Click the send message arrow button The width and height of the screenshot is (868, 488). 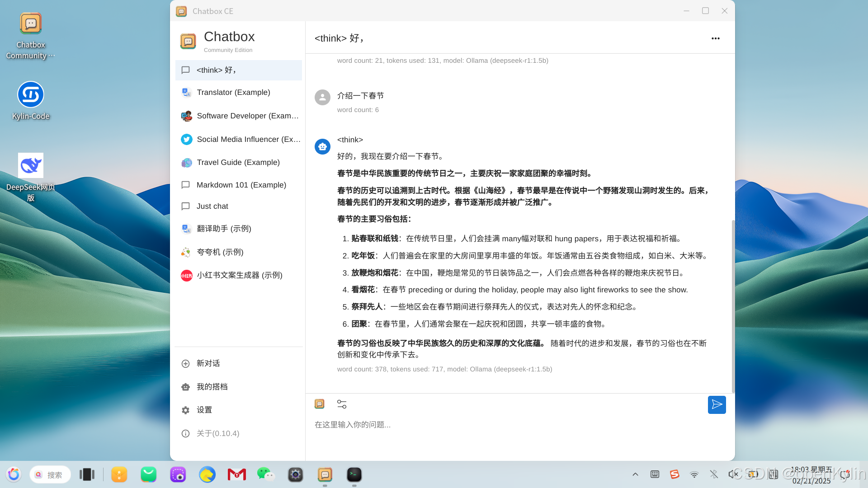point(717,404)
